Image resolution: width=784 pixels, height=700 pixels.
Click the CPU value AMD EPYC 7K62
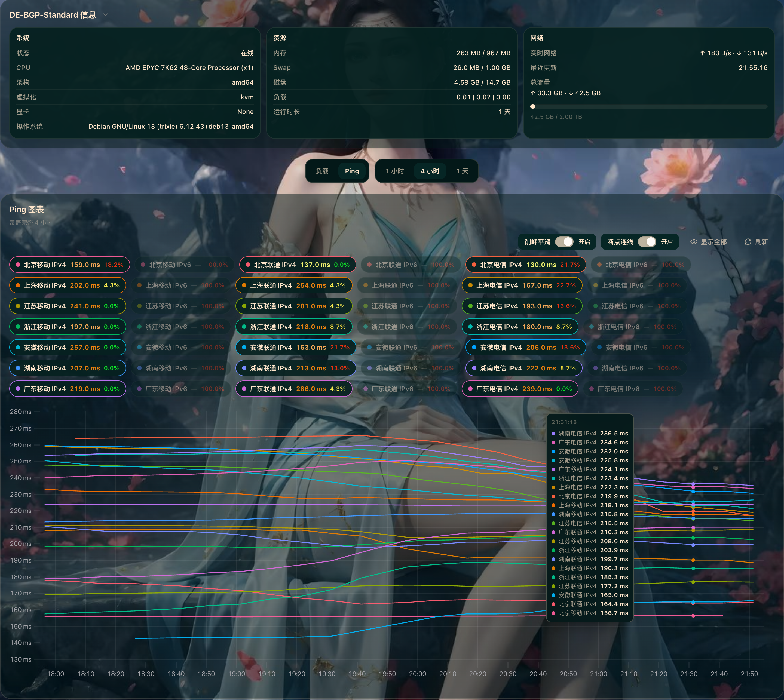[x=189, y=68]
